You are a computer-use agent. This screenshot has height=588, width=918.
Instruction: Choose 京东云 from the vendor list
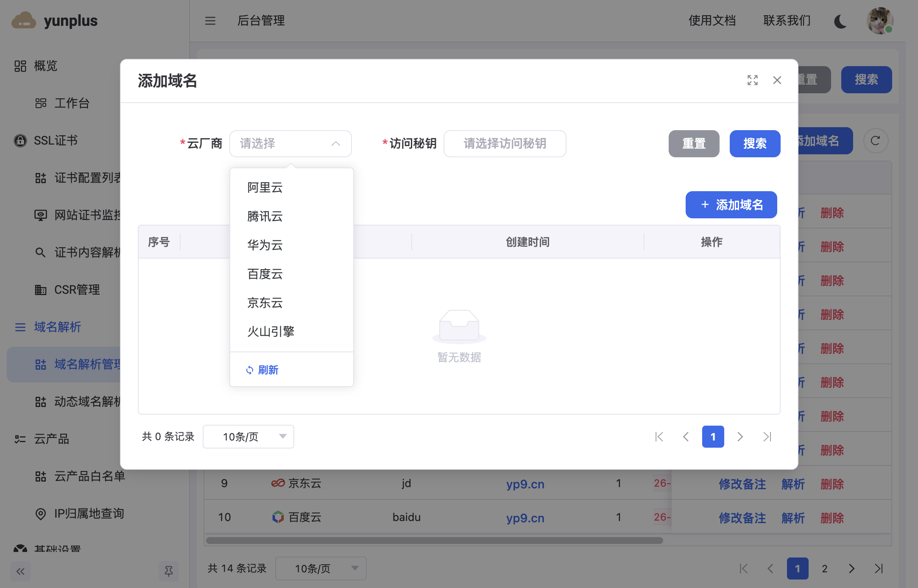[292, 303]
